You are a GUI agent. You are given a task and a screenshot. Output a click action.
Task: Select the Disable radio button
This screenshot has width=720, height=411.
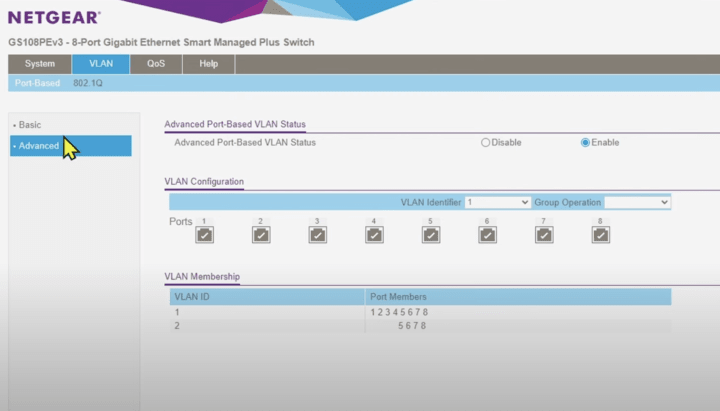(x=486, y=143)
